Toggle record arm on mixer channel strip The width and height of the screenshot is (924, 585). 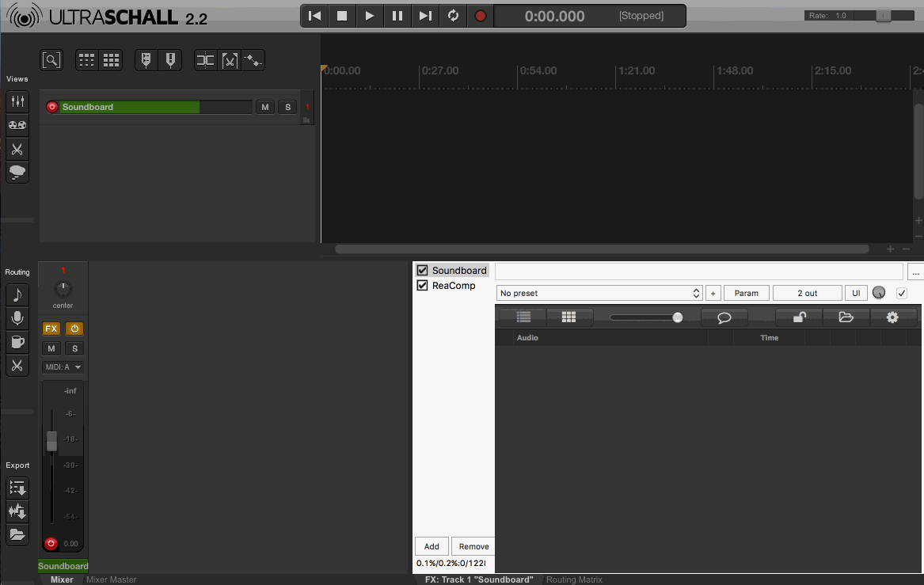coord(51,543)
